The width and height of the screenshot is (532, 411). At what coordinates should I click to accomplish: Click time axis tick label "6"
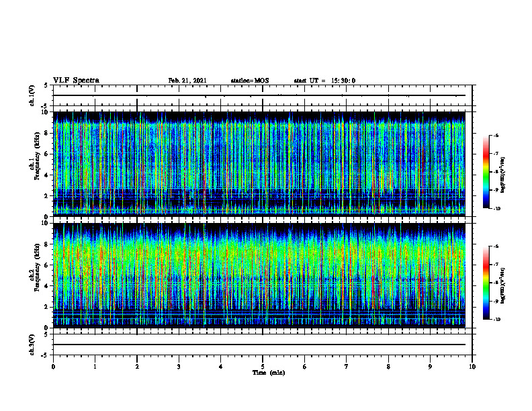point(305,367)
